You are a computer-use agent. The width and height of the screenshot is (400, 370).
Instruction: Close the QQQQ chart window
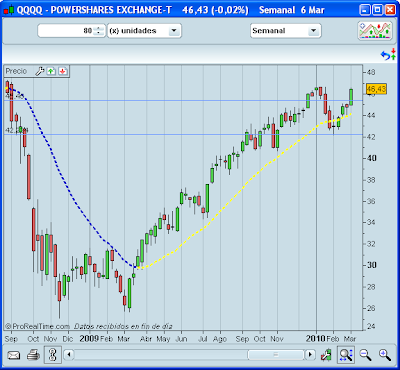[390, 10]
